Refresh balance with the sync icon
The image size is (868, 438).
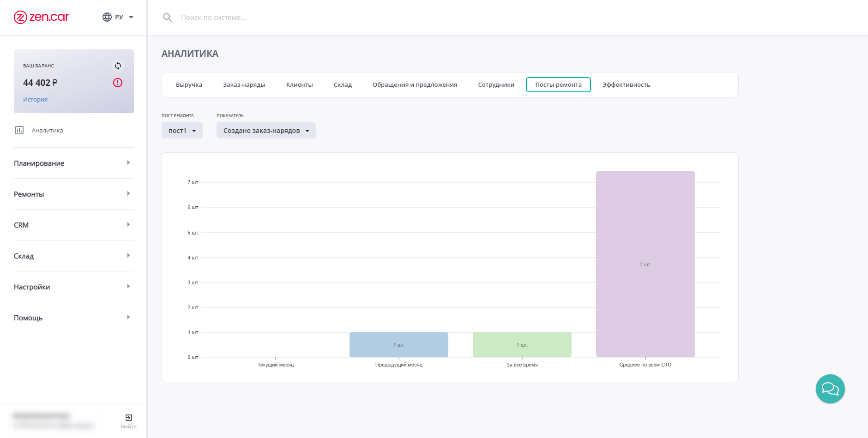pyautogui.click(x=118, y=66)
